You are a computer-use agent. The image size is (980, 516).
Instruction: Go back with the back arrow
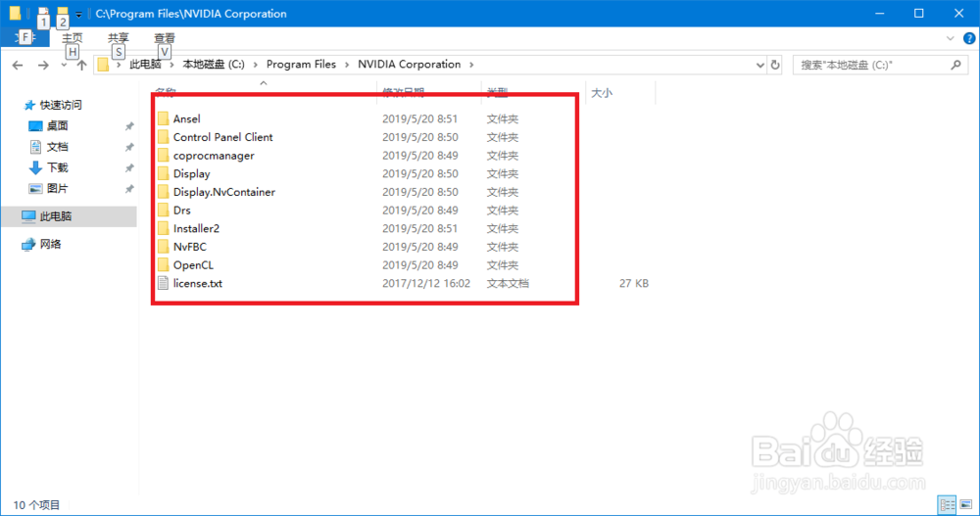(x=18, y=65)
